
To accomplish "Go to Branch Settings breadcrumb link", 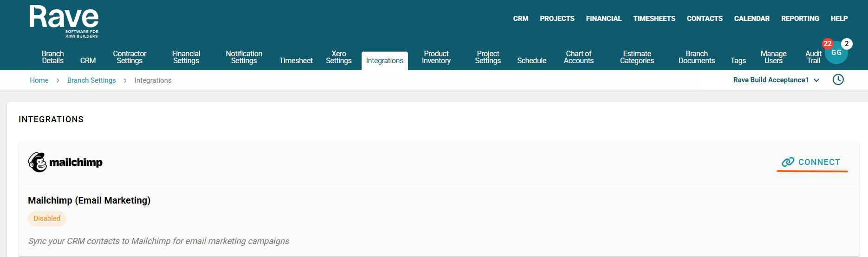I will tap(91, 80).
